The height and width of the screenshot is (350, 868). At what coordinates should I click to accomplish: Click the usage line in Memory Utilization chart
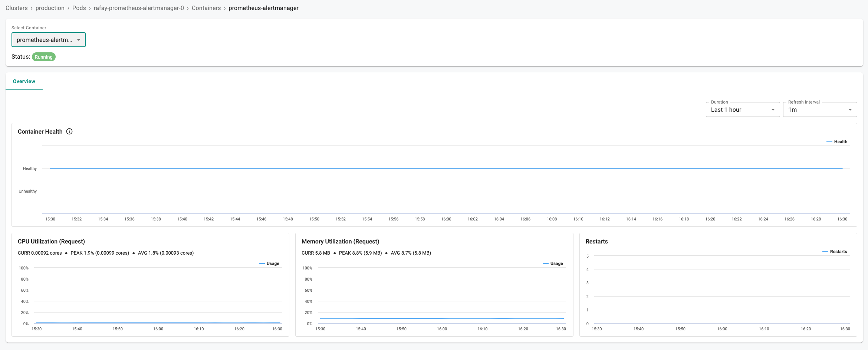coord(442,318)
